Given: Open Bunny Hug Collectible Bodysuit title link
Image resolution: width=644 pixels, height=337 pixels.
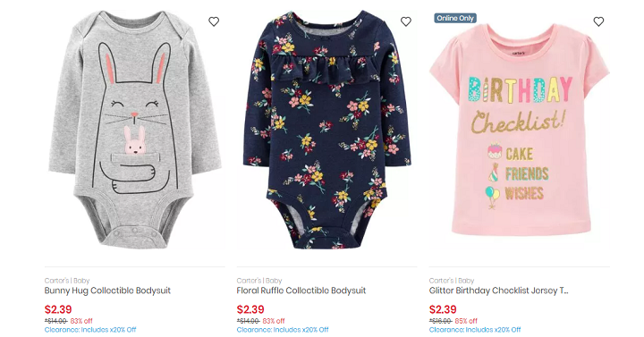Looking at the screenshot, I should click(x=107, y=291).
